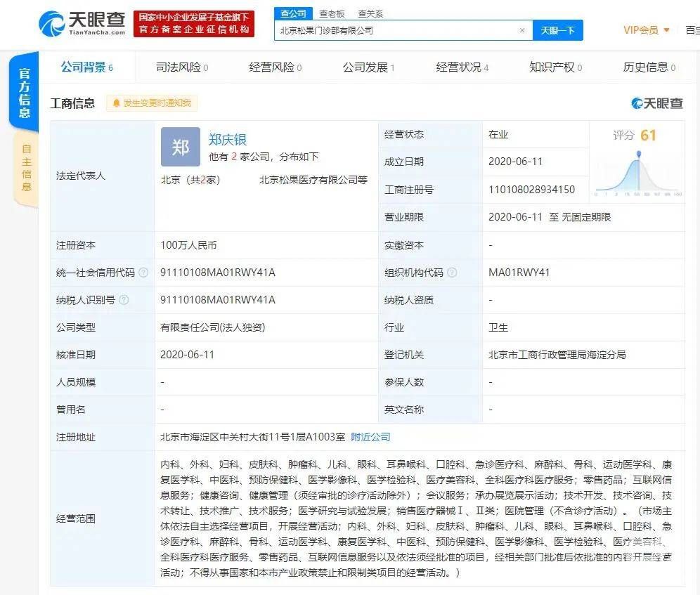Select the 100万人民币 registered capital value
Viewport: 700px width, 595px height.
pos(188,245)
